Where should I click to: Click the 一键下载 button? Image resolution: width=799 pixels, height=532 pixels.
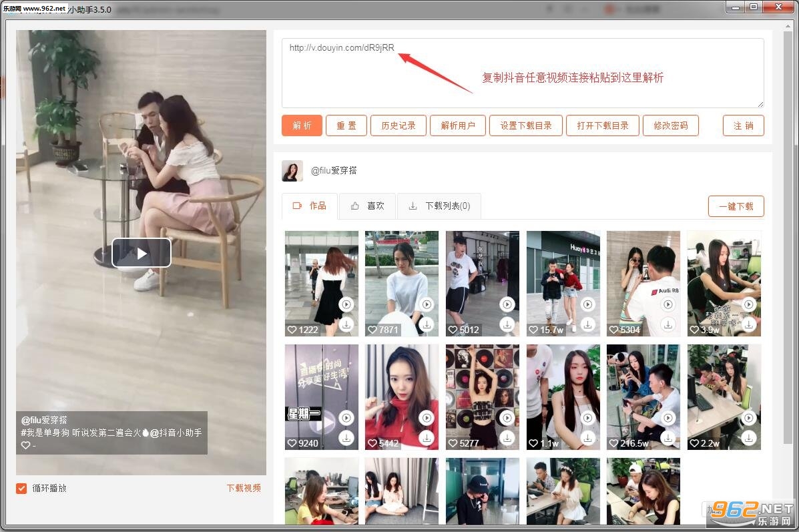[736, 206]
